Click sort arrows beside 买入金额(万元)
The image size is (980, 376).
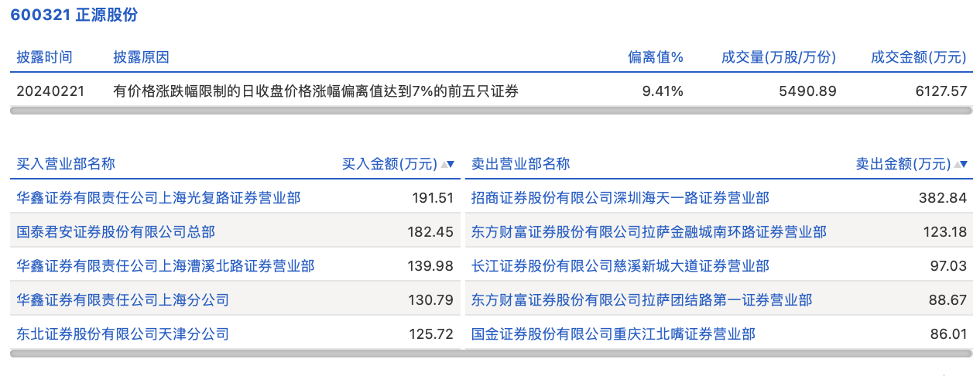coord(447,164)
